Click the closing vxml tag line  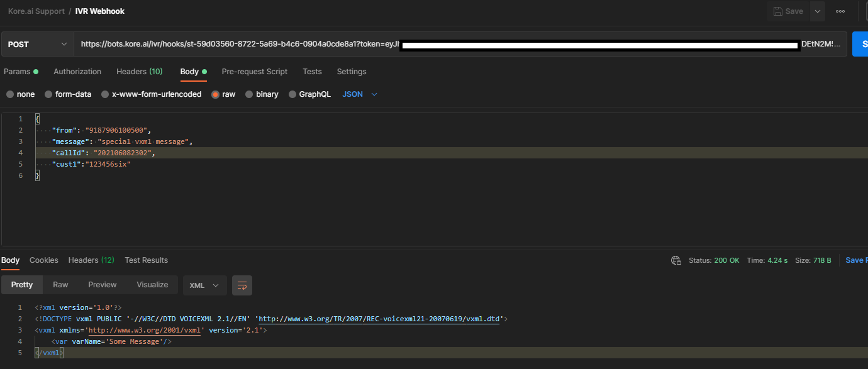tap(49, 353)
